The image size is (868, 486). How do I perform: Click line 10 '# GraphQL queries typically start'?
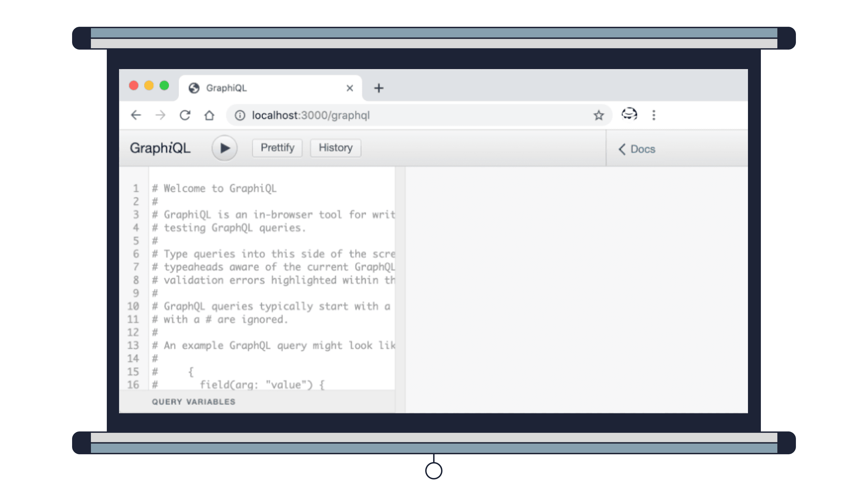tap(271, 306)
